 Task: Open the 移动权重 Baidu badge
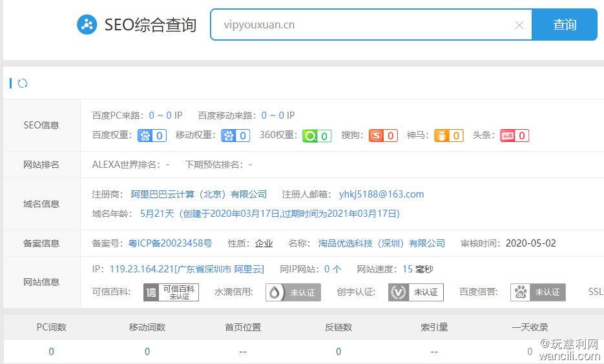tap(235, 136)
